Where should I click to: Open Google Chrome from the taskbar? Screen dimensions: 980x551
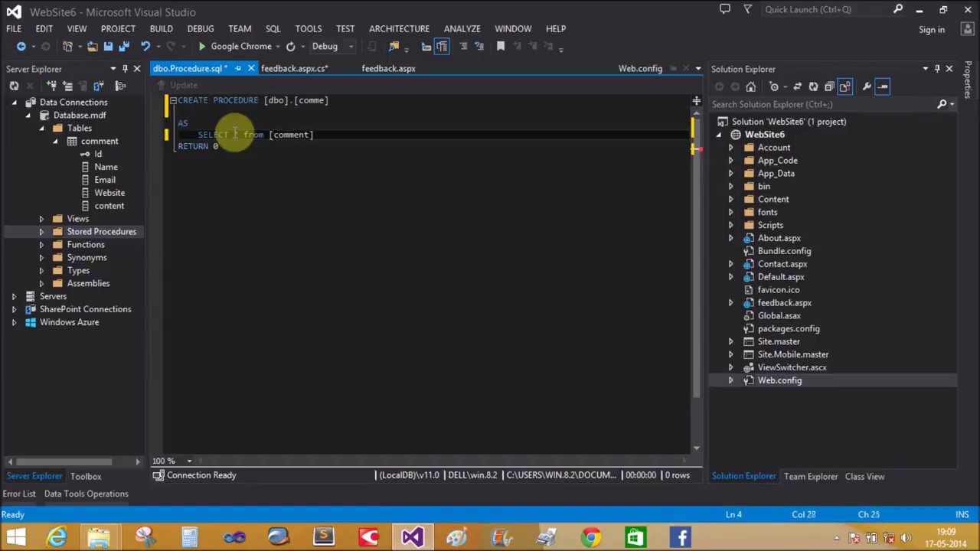(x=591, y=536)
